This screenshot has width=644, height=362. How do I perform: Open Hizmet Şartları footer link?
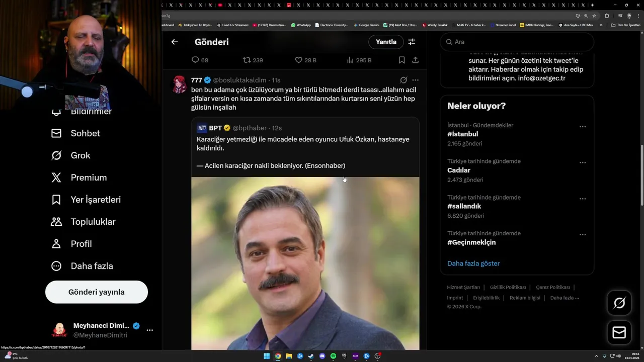point(463,287)
